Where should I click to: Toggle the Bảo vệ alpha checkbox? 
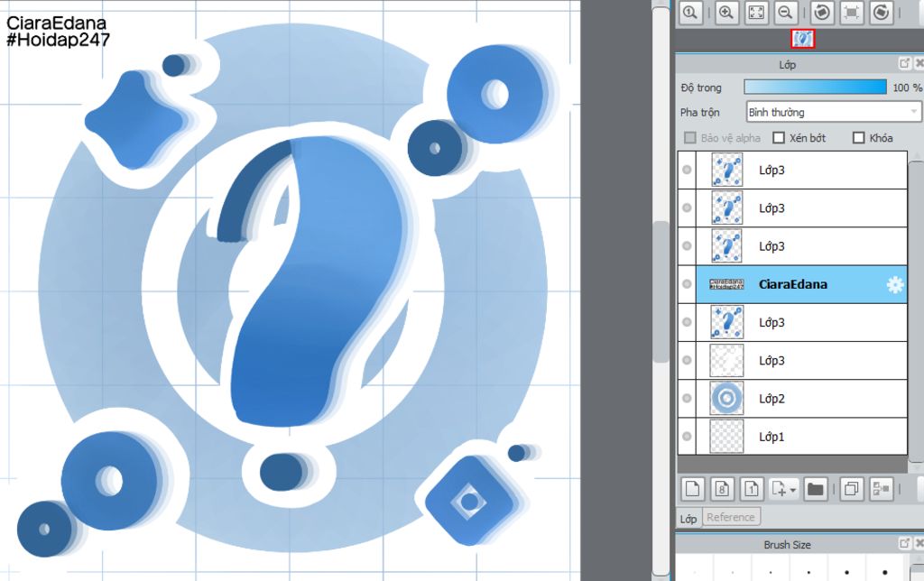[x=690, y=138]
